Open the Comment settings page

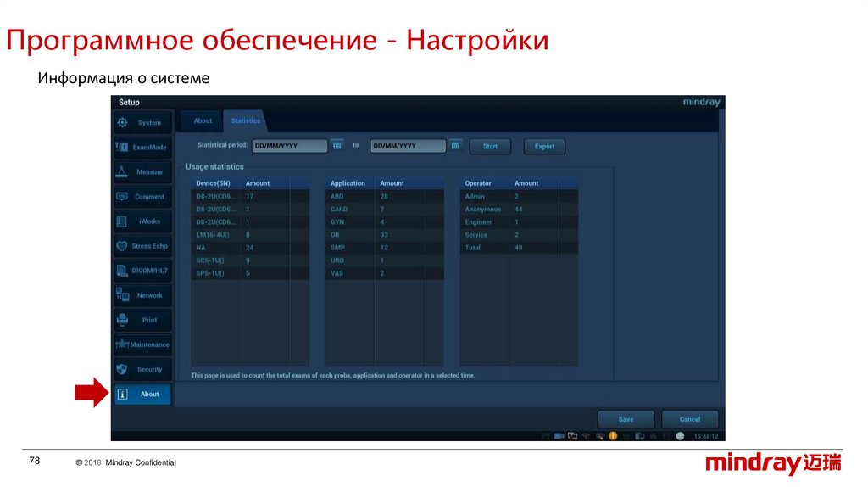[142, 197]
